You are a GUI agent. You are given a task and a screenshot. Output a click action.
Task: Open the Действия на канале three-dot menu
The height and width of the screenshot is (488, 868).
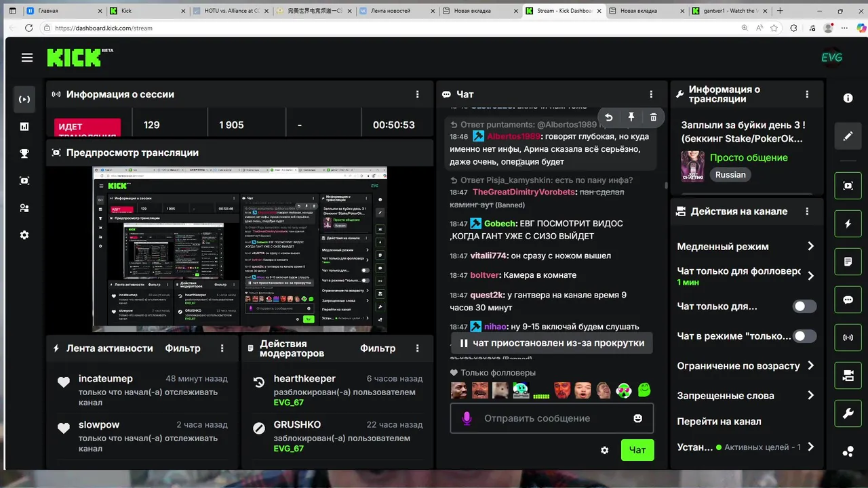(807, 211)
